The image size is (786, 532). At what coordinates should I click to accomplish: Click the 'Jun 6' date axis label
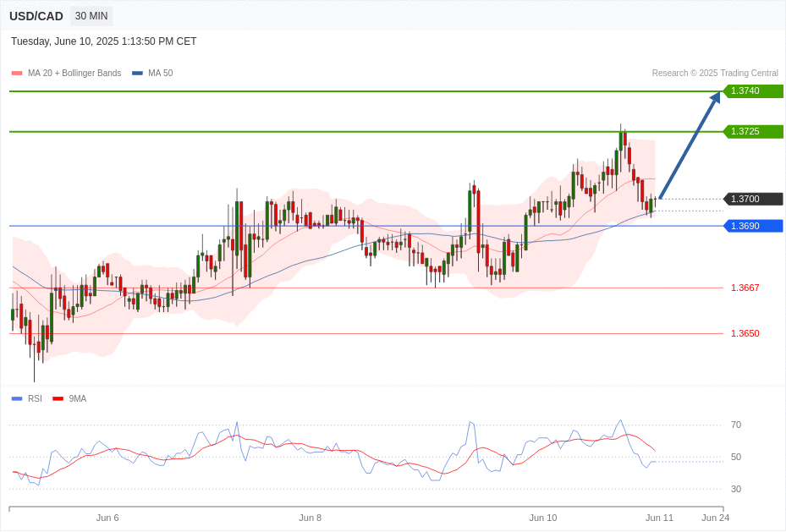107,518
